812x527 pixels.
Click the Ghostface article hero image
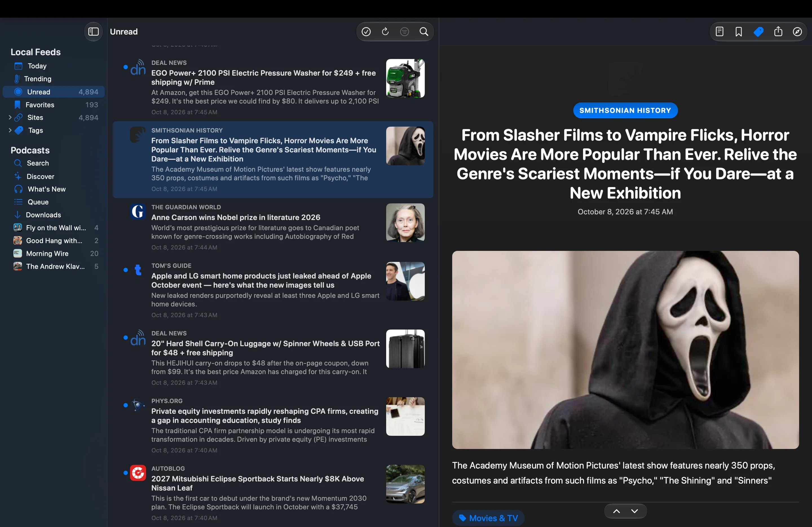point(625,350)
